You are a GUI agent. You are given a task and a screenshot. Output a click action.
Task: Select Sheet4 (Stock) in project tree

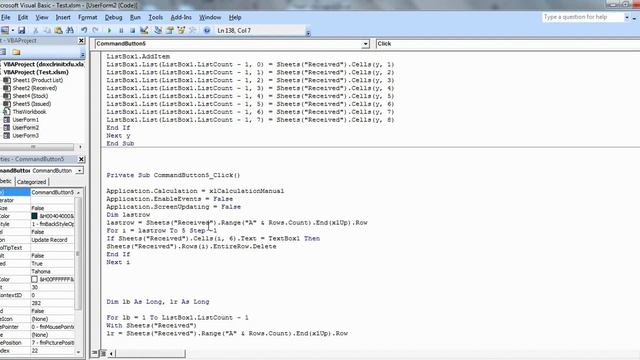coord(30,96)
